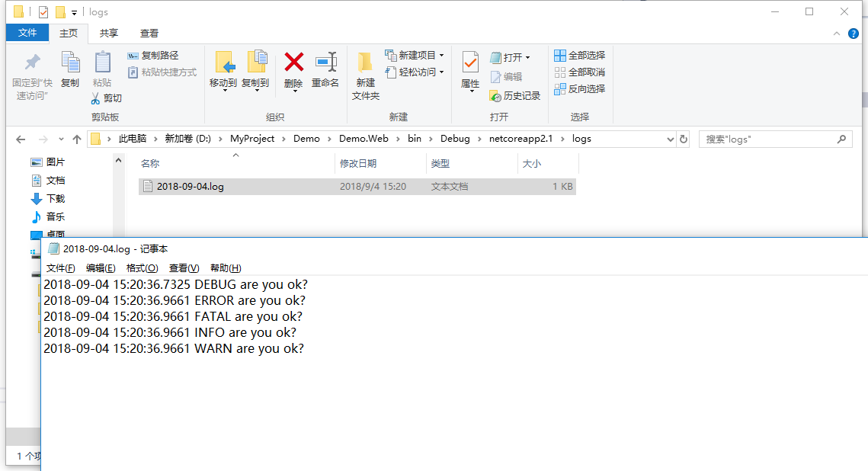The width and height of the screenshot is (868, 471).
Task: Open Explorer help icon
Action: click(853, 34)
